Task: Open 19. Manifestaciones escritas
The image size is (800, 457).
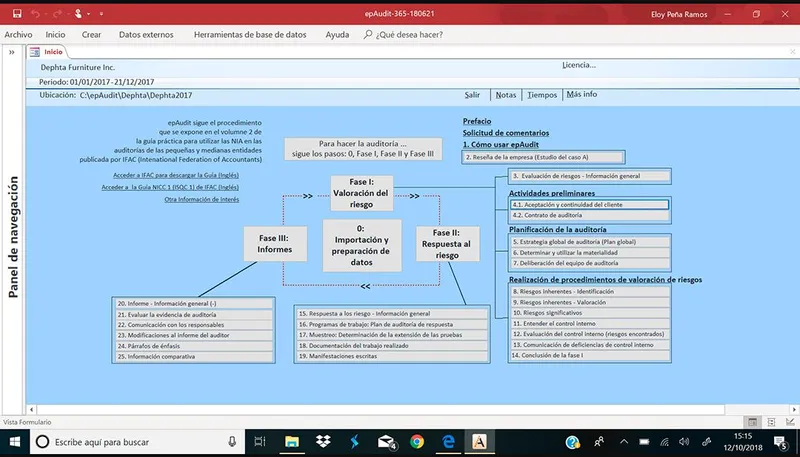Action: (x=392, y=357)
